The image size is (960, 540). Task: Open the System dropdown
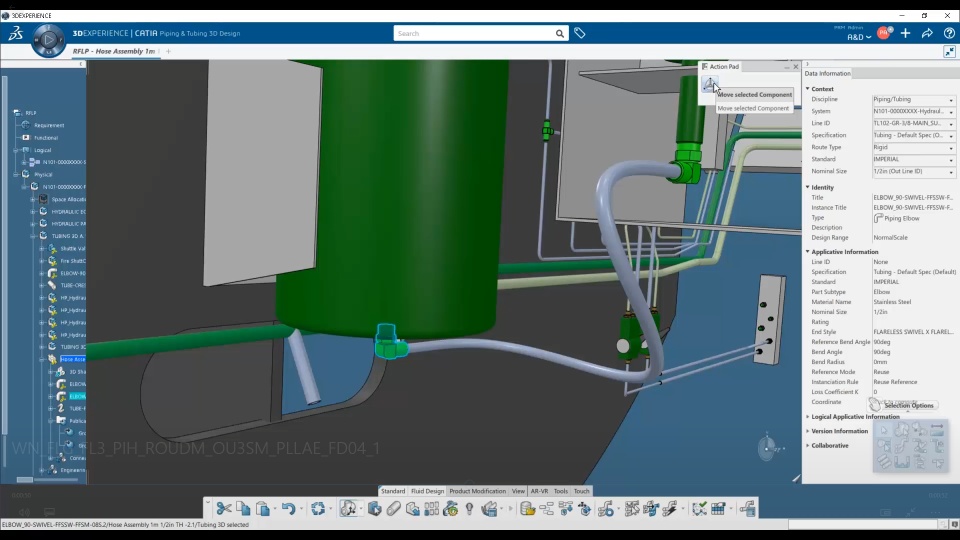(913, 111)
